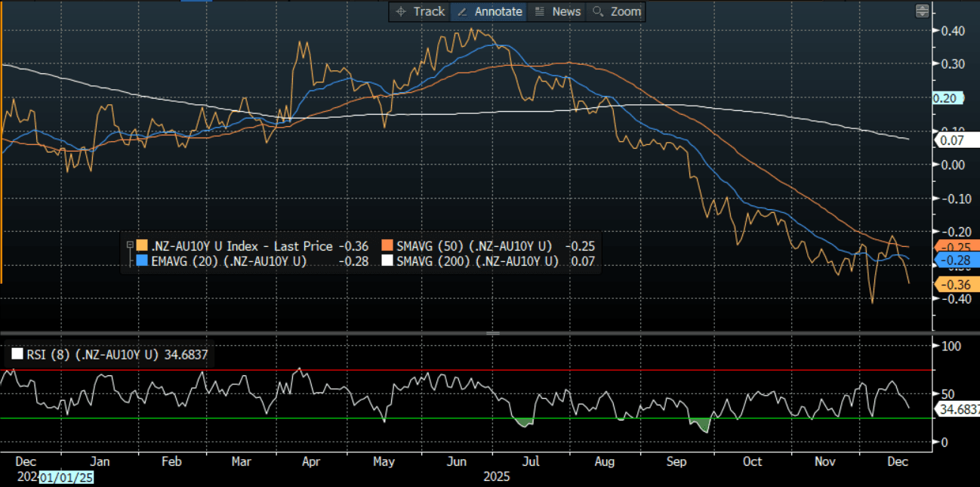The width and height of the screenshot is (980, 487).
Task: Click the -0.28 EMAVG axis tag
Action: point(957,260)
